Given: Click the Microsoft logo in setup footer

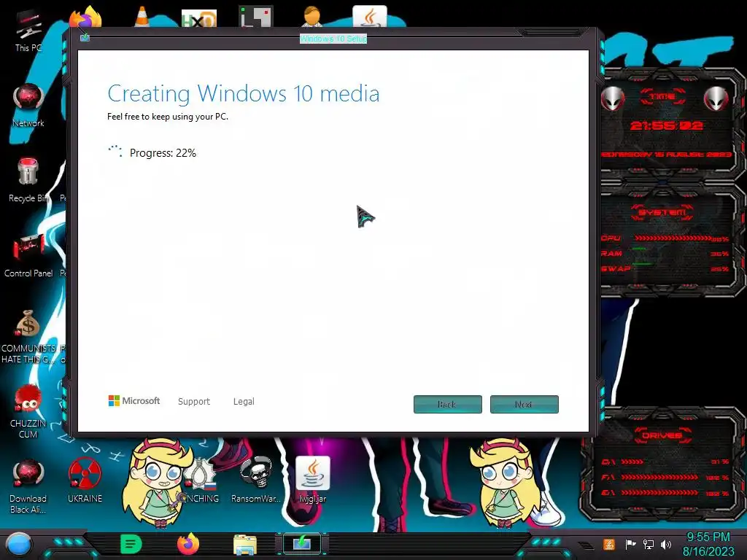Looking at the screenshot, I should pyautogui.click(x=134, y=401).
